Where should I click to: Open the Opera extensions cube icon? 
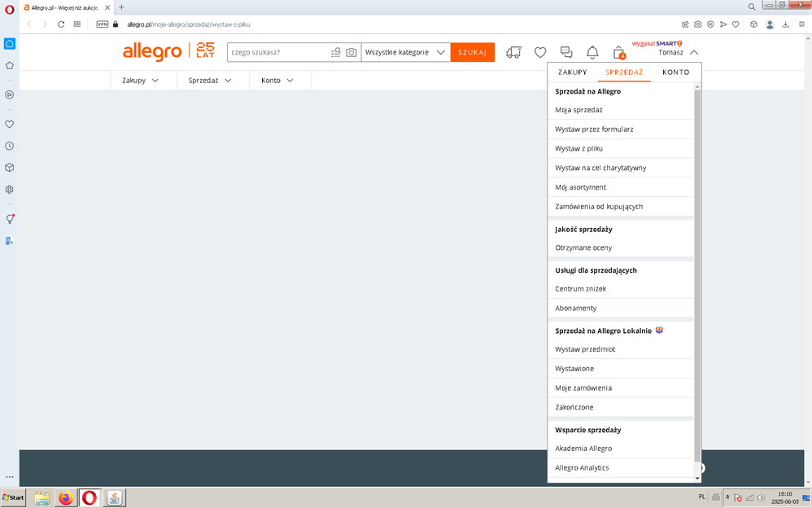(754, 24)
